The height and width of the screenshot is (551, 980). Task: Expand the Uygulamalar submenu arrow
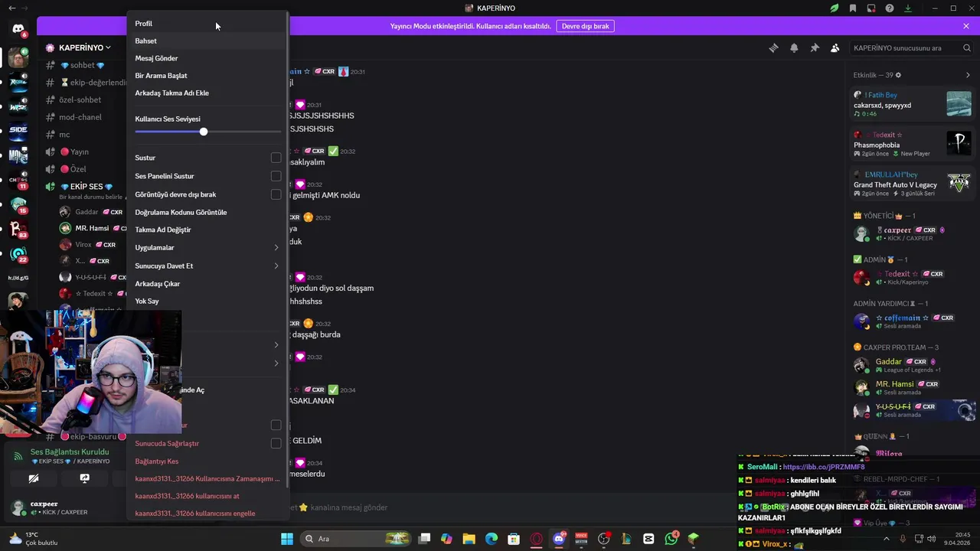276,248
